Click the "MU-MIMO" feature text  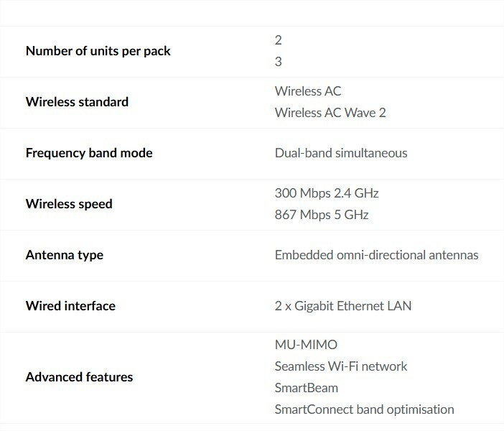[306, 345]
